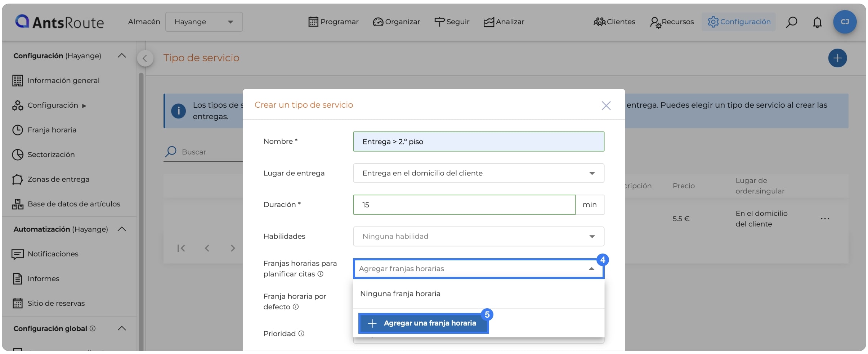Collapse the Configuración global section

point(122,328)
